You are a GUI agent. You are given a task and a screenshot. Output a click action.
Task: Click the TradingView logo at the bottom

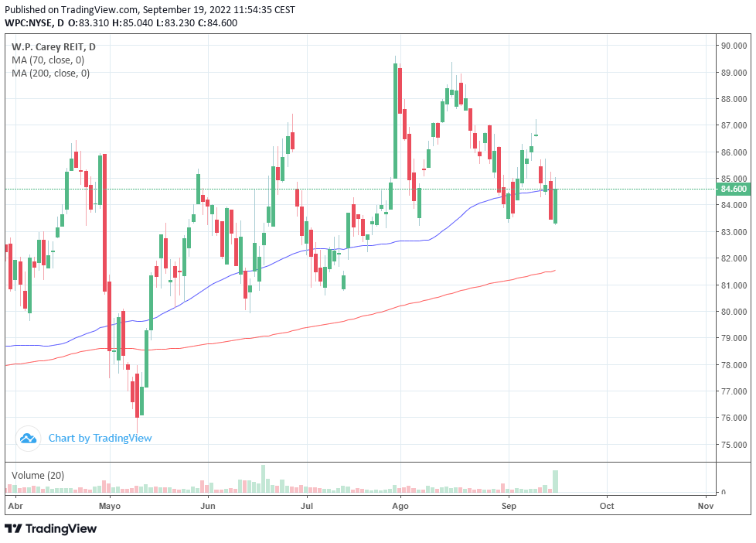(x=51, y=529)
